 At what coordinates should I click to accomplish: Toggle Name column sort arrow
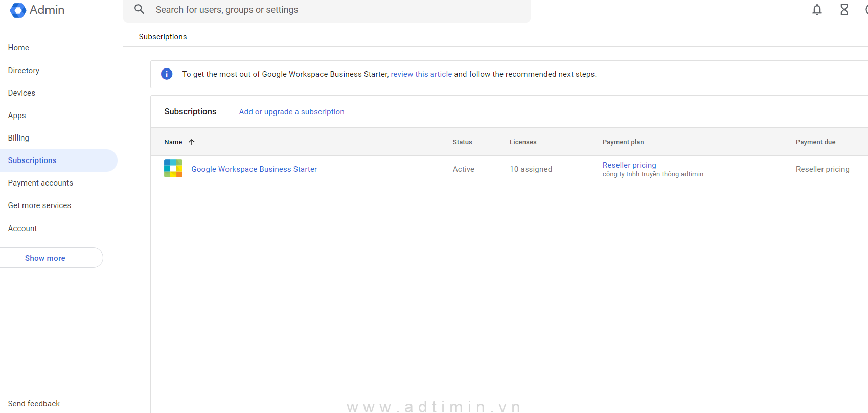pos(192,142)
